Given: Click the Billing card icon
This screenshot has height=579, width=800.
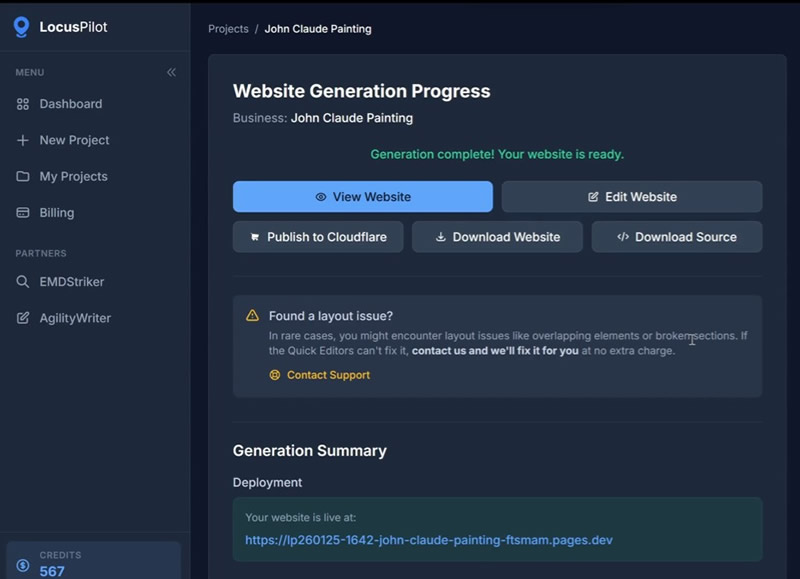Looking at the screenshot, I should point(23,213).
